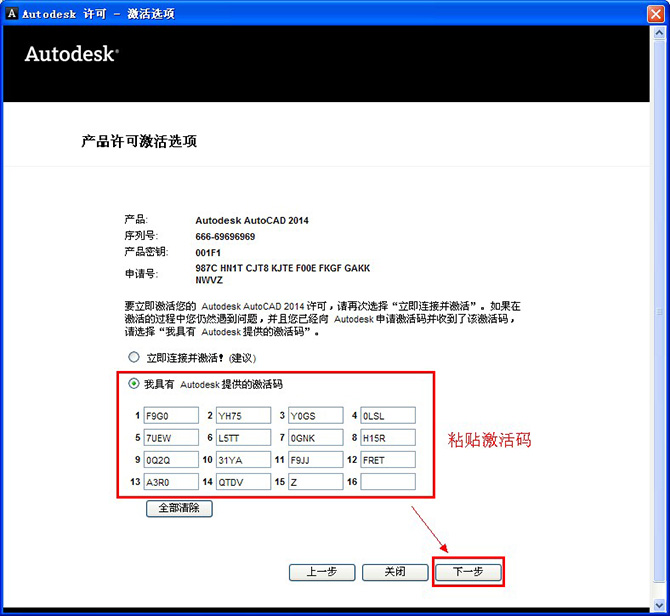Click activation code field 5 containing 7UEW
The image size is (670, 616).
point(171,437)
